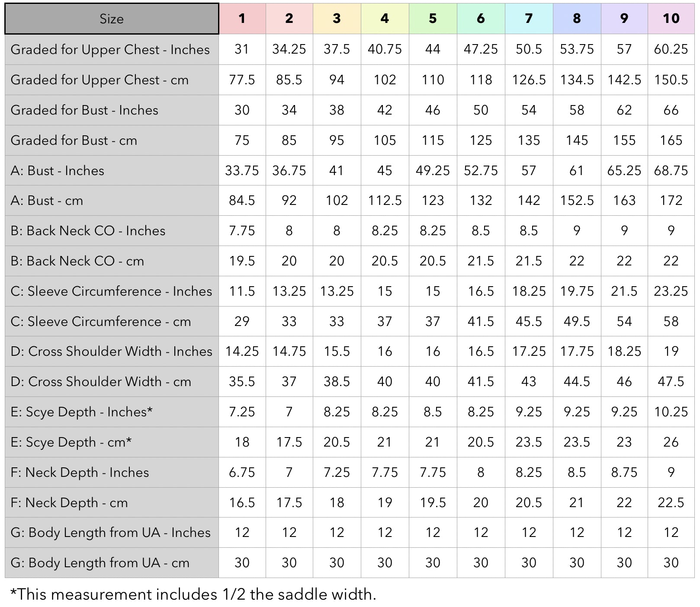Image resolution: width=700 pixels, height=607 pixels.
Task: Click the A: Bust - Inches row label
Action: pos(57,171)
